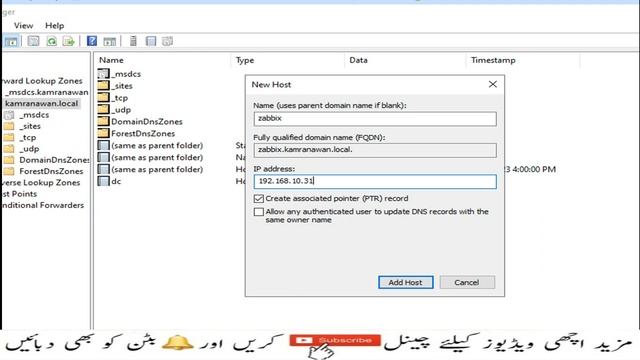Open Help via blue question mark icon
The height and width of the screenshot is (360, 640).
[92, 41]
